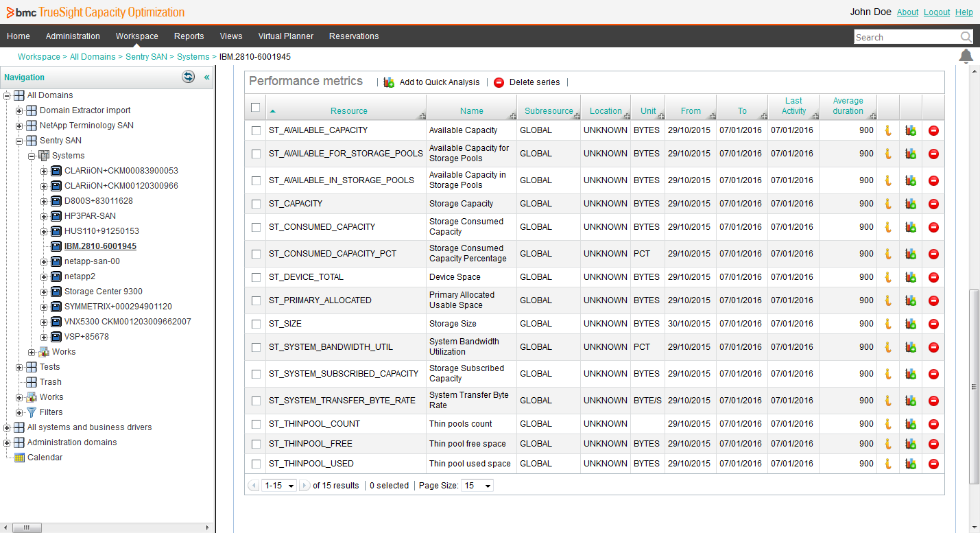Image resolution: width=980 pixels, height=533 pixels.
Task: Click the Help link
Action: (964, 12)
